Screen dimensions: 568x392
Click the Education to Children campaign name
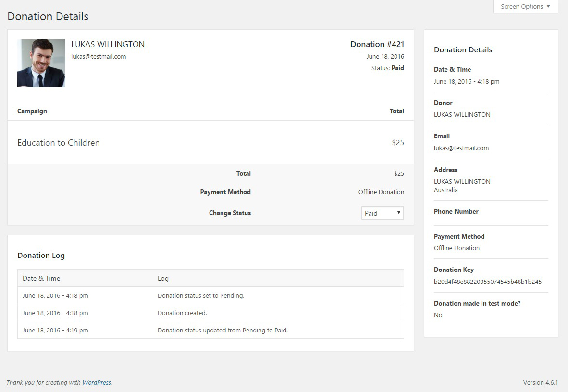[59, 143]
